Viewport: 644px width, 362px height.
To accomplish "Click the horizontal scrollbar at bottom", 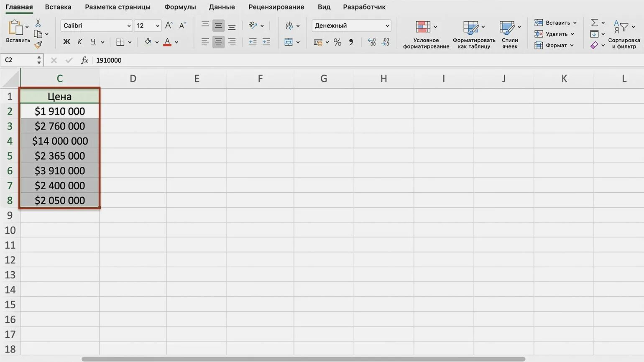I will coord(303,359).
